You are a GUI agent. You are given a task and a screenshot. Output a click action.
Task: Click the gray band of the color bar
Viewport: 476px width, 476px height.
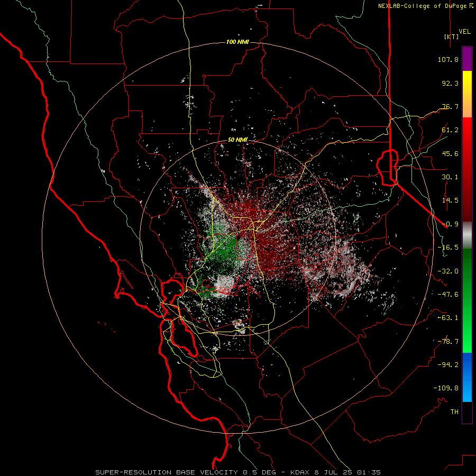(467, 235)
